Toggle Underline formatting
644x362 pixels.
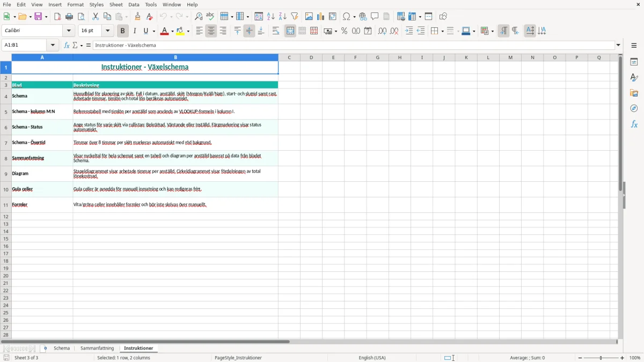pyautogui.click(x=146, y=31)
